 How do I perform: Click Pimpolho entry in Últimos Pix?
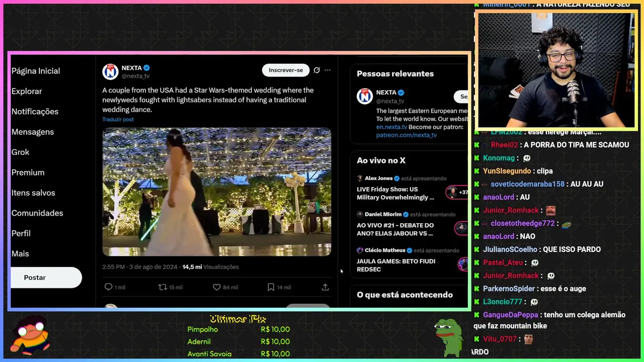click(238, 329)
